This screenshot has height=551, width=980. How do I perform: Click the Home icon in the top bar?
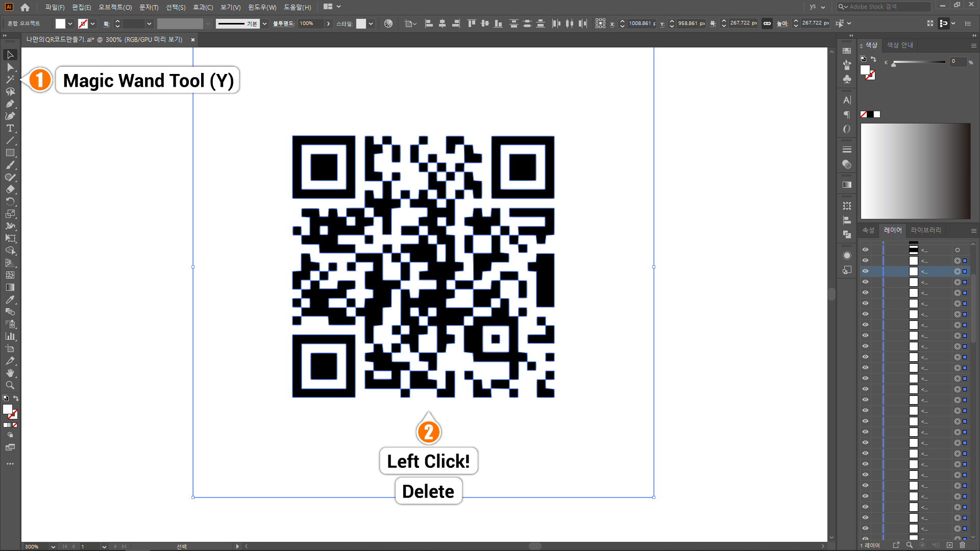(25, 7)
